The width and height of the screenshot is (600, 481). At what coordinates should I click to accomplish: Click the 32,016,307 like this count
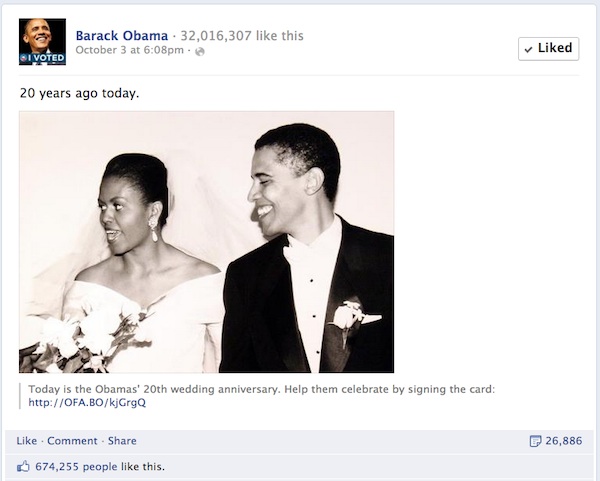(x=242, y=36)
